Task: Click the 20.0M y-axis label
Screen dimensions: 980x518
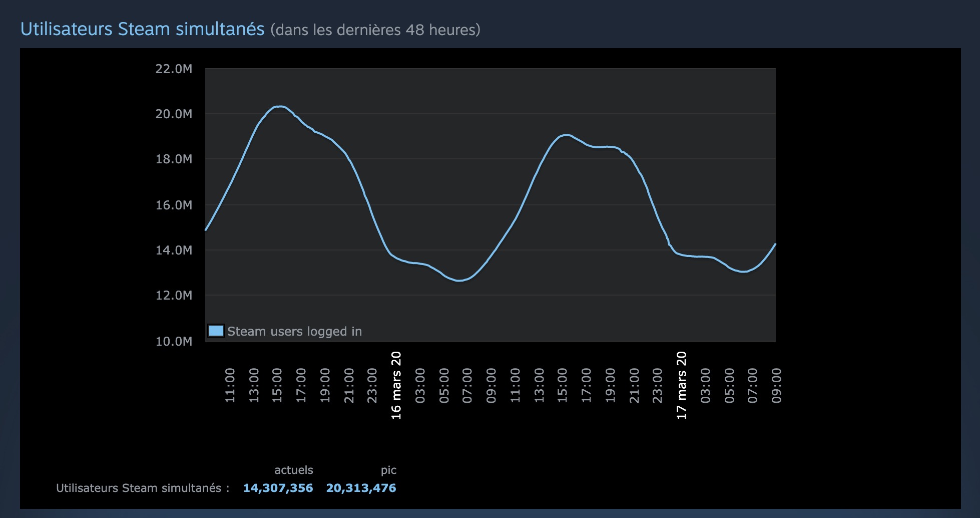Action: [174, 114]
